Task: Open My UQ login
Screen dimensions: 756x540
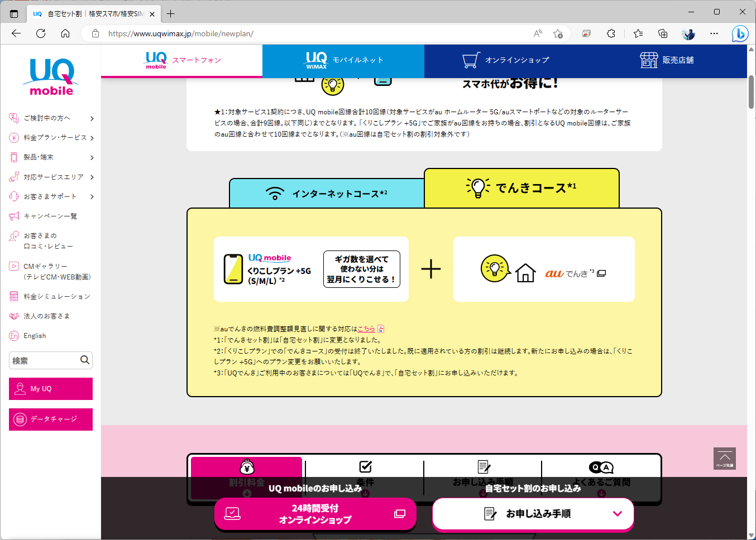Action: pos(50,388)
